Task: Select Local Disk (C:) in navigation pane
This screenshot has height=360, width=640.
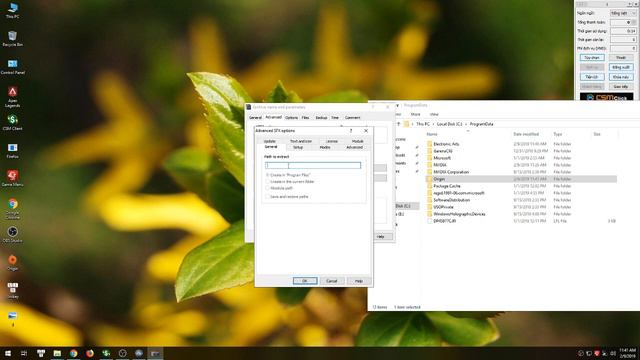Action: (x=402, y=206)
